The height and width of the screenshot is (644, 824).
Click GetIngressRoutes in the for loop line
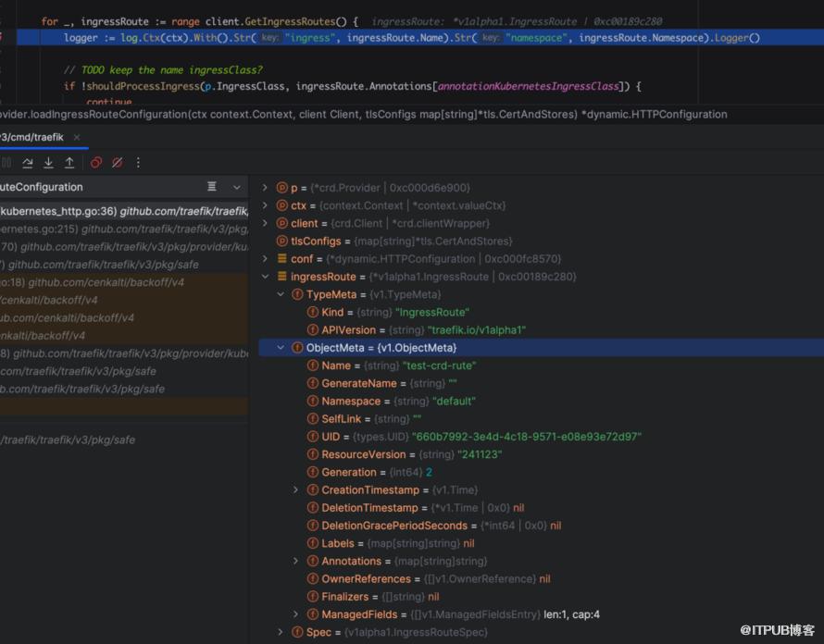pyautogui.click(x=289, y=21)
